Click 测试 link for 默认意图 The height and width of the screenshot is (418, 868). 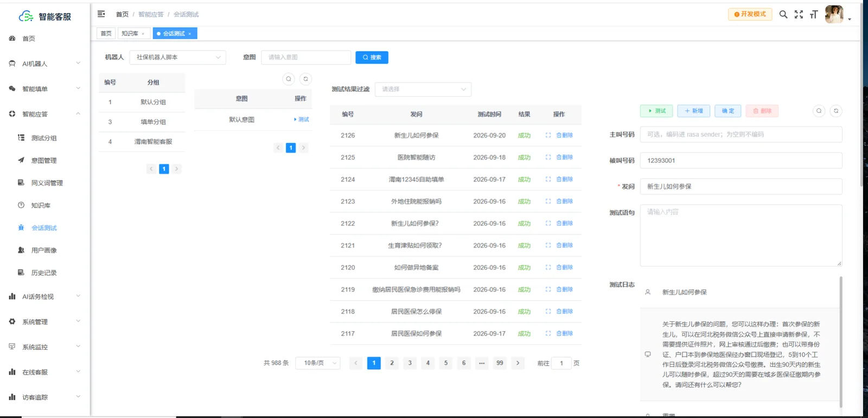[302, 119]
